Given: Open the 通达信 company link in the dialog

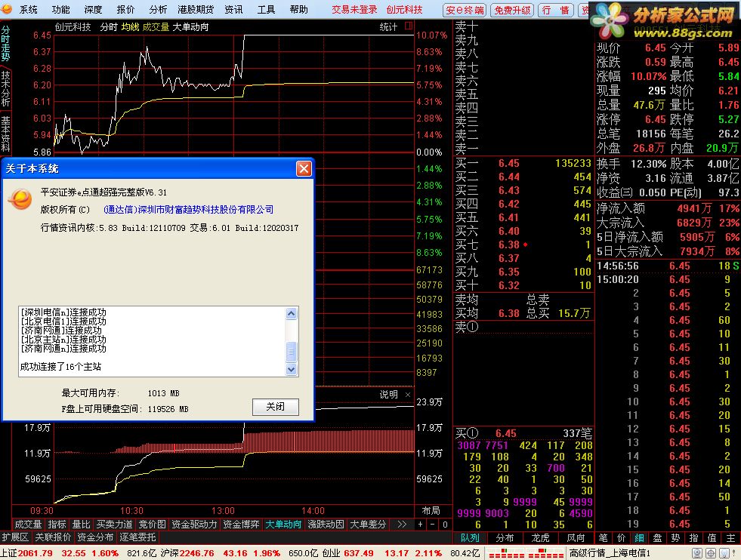Looking at the screenshot, I should click(188, 210).
